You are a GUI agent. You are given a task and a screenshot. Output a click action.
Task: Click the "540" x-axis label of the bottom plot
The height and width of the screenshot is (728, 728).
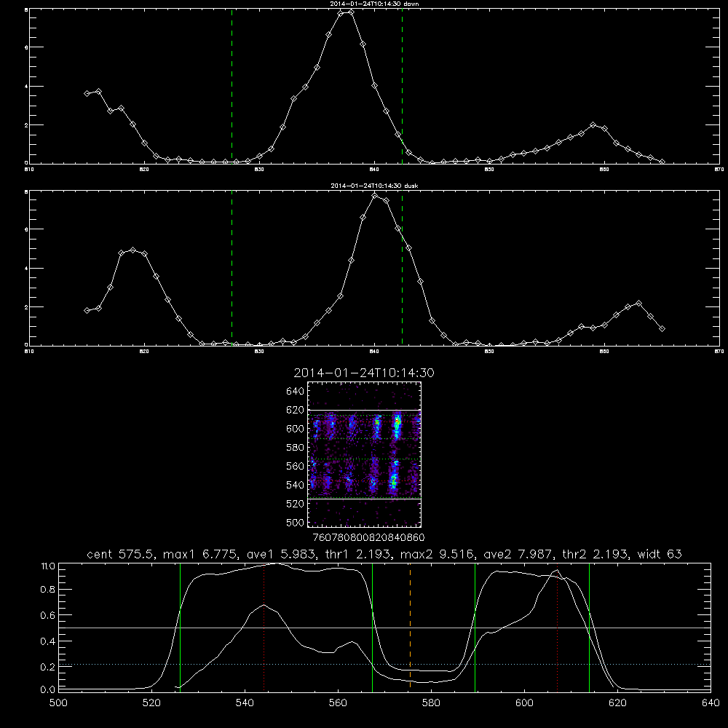point(245,703)
